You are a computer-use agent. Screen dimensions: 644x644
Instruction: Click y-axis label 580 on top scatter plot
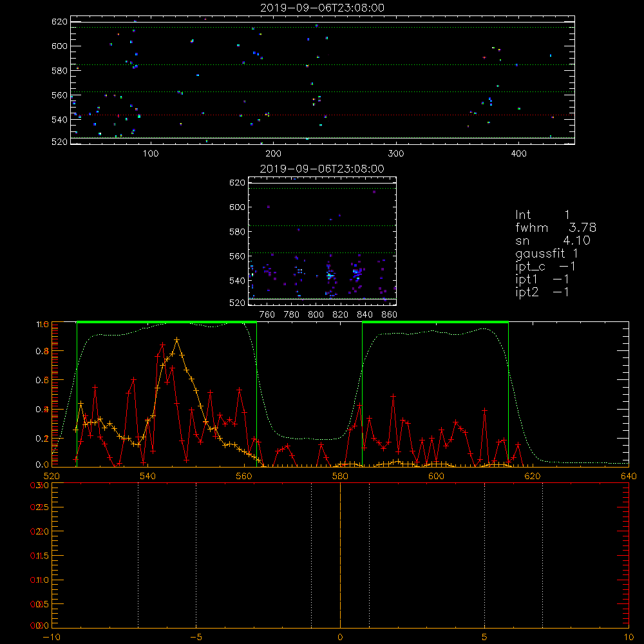click(x=59, y=71)
